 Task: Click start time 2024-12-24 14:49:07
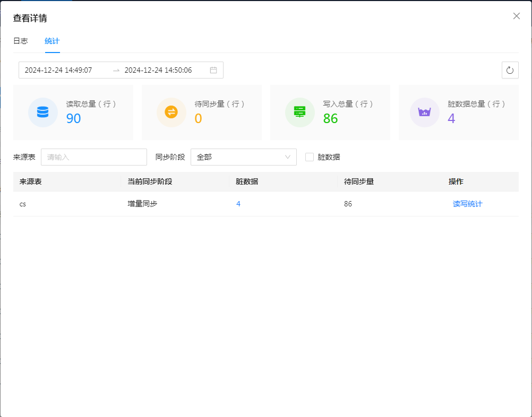[x=58, y=70]
